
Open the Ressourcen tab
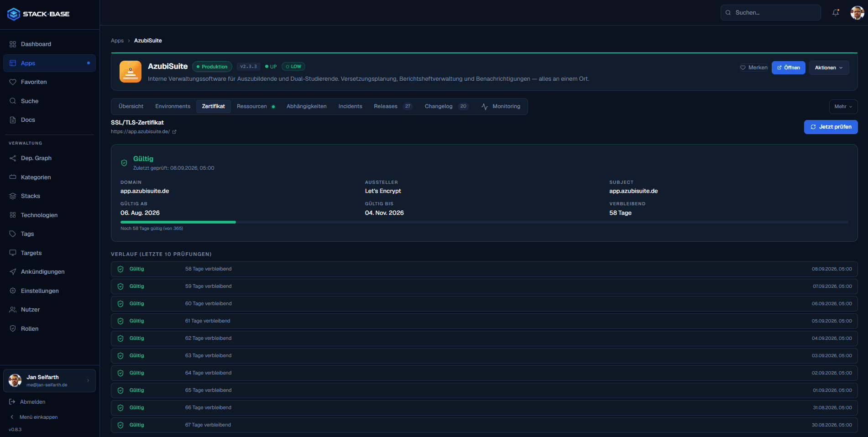(256, 106)
